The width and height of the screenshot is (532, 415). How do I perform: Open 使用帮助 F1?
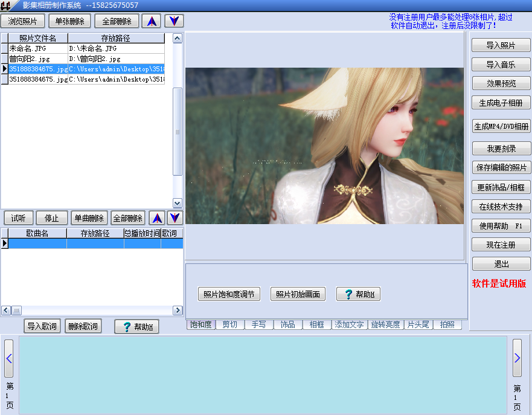click(501, 226)
